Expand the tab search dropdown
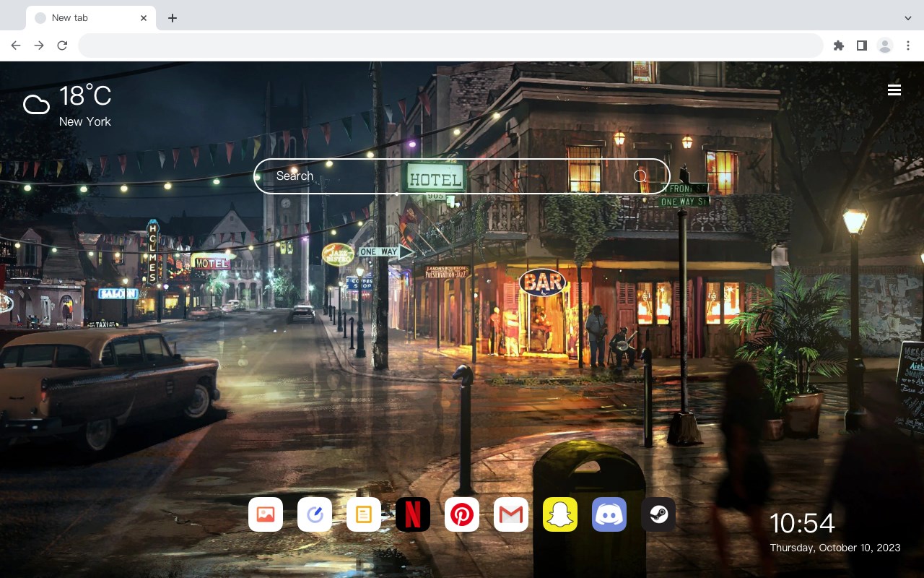 pos(908,18)
